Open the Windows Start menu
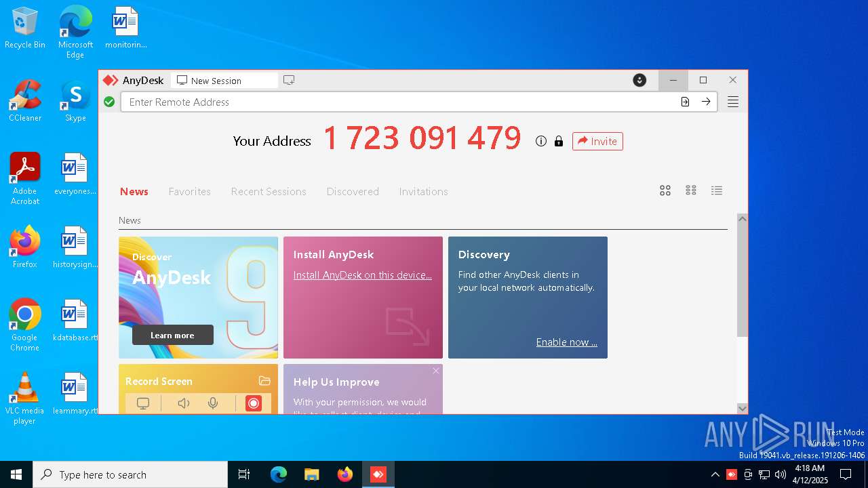The image size is (868, 488). pyautogui.click(x=16, y=474)
